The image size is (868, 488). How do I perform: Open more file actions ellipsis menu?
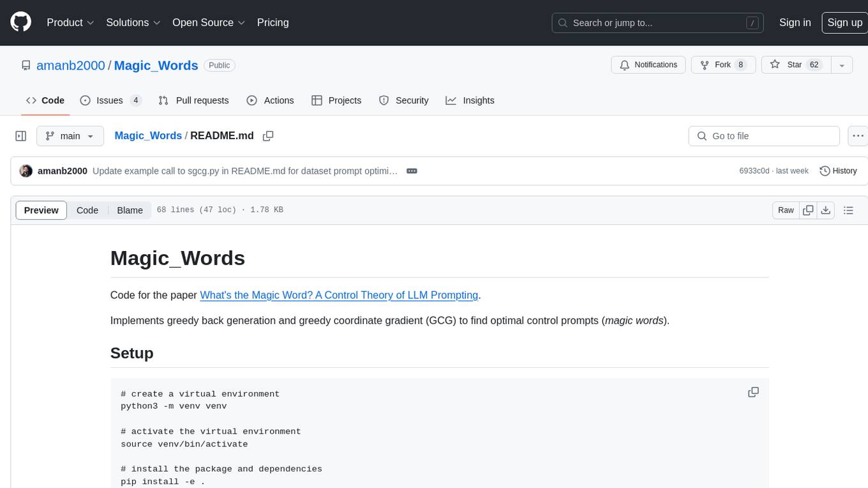coord(858,136)
